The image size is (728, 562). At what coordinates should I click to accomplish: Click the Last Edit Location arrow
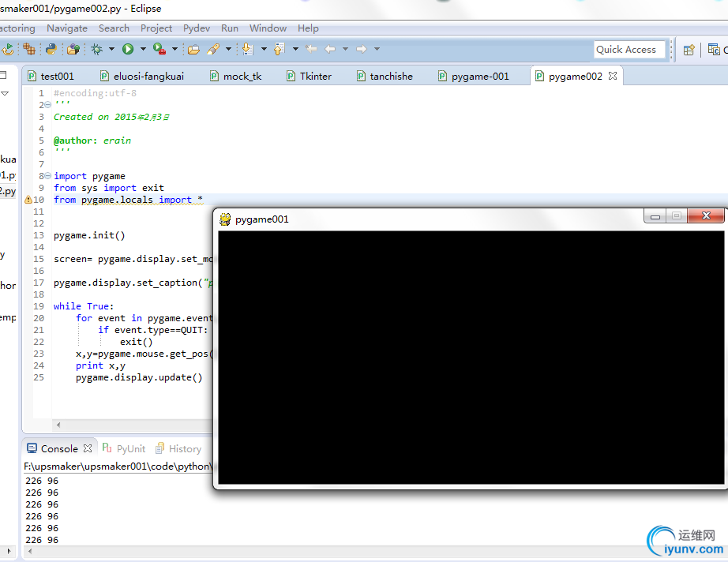[311, 49]
